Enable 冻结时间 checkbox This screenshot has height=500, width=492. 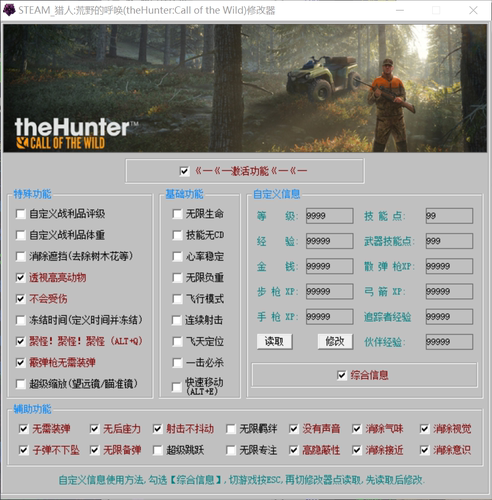(x=21, y=320)
